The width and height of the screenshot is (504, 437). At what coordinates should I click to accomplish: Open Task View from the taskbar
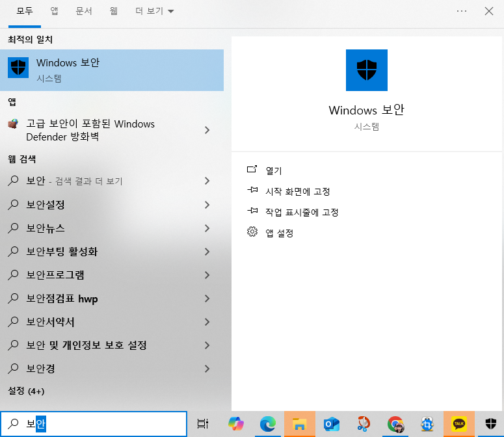click(203, 424)
